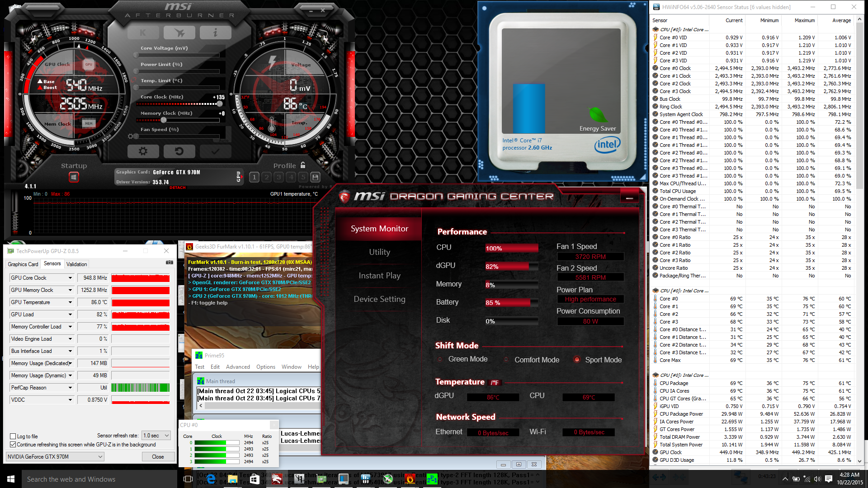Open the Utility section in Dragon Gaming Center
Image resolution: width=868 pixels, height=488 pixels.
coord(379,252)
